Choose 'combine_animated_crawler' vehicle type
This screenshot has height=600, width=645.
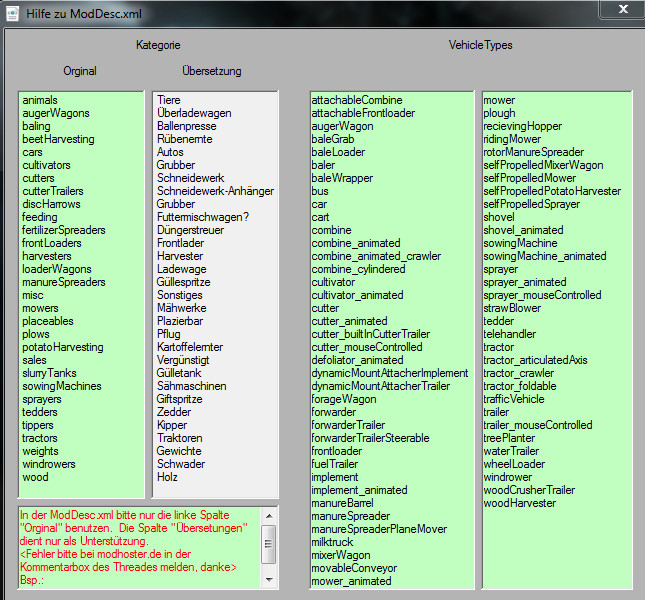[x=376, y=256]
